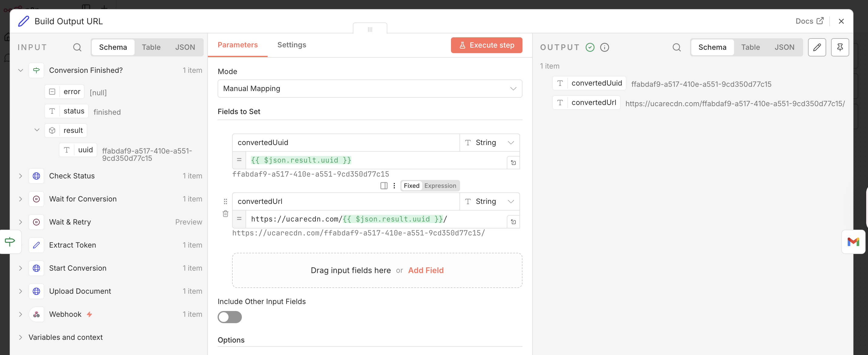Click the Wait for Conversion pause icon

(36, 199)
